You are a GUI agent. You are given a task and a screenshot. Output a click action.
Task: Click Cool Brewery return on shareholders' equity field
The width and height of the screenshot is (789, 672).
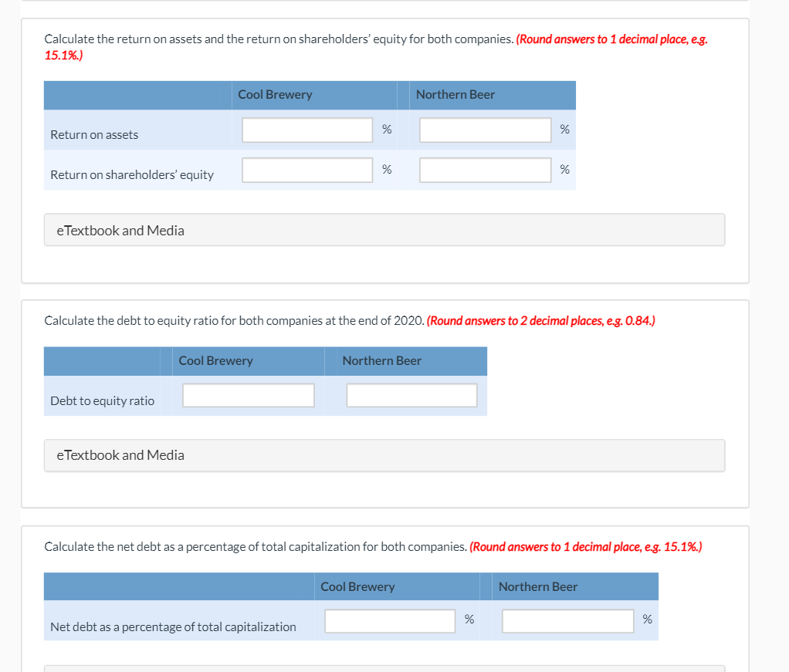(x=307, y=170)
